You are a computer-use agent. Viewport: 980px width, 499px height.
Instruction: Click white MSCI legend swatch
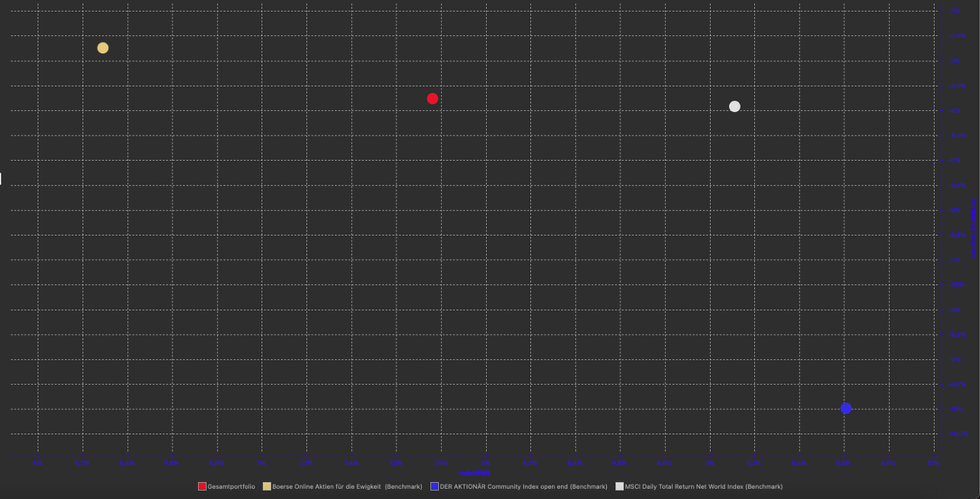620,486
